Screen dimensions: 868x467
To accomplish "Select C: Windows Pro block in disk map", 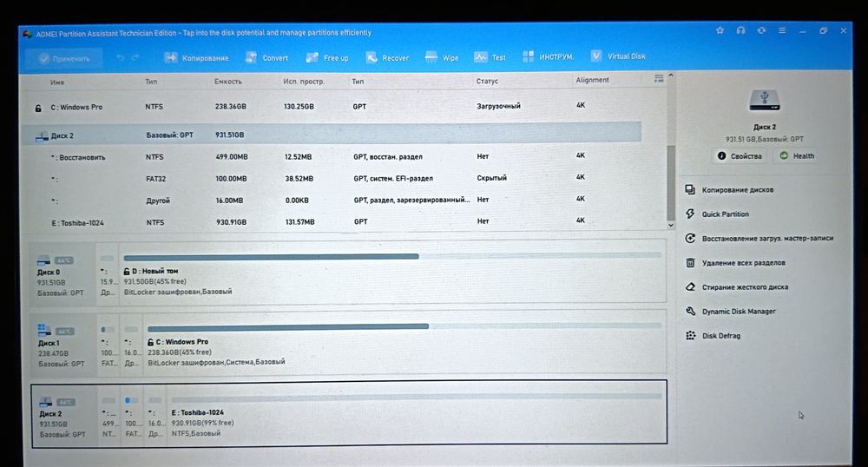I will [404, 344].
